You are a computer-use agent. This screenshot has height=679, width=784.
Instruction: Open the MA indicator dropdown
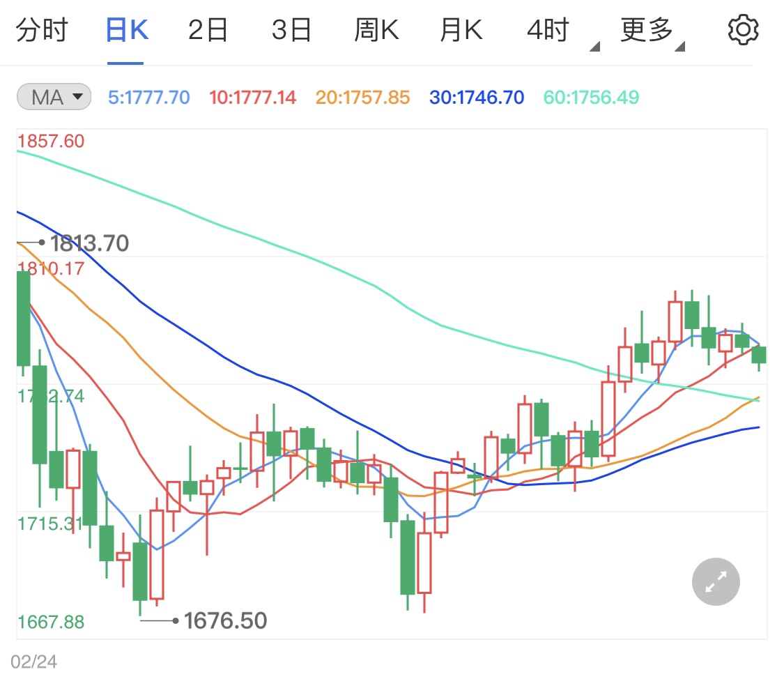[54, 96]
